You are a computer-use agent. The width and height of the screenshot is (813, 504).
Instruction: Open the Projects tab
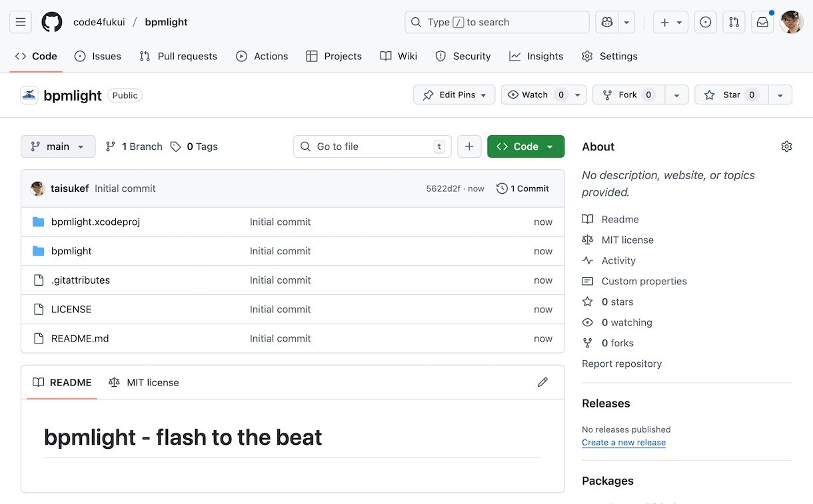(334, 57)
